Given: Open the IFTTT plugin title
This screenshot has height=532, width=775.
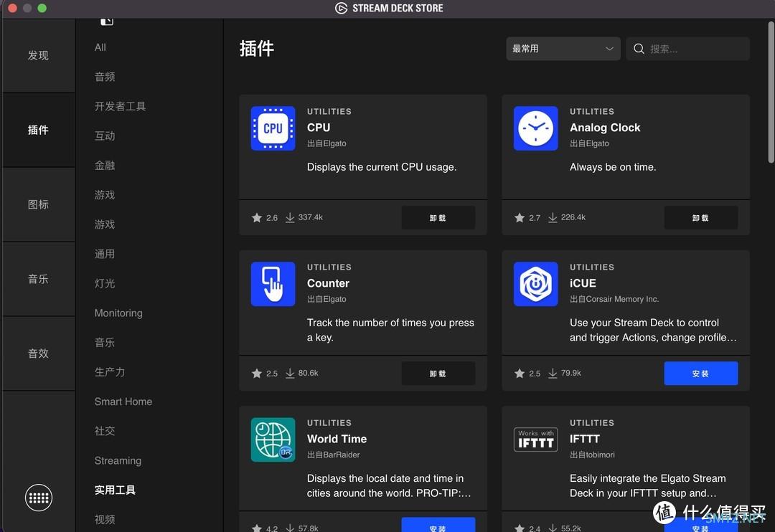Looking at the screenshot, I should click(x=585, y=439).
